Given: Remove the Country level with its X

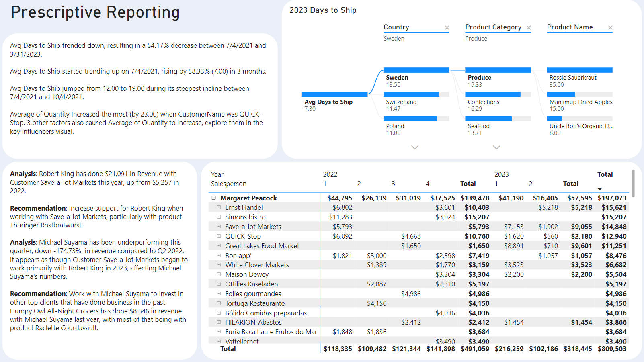Looking at the screenshot, I should coord(447,28).
